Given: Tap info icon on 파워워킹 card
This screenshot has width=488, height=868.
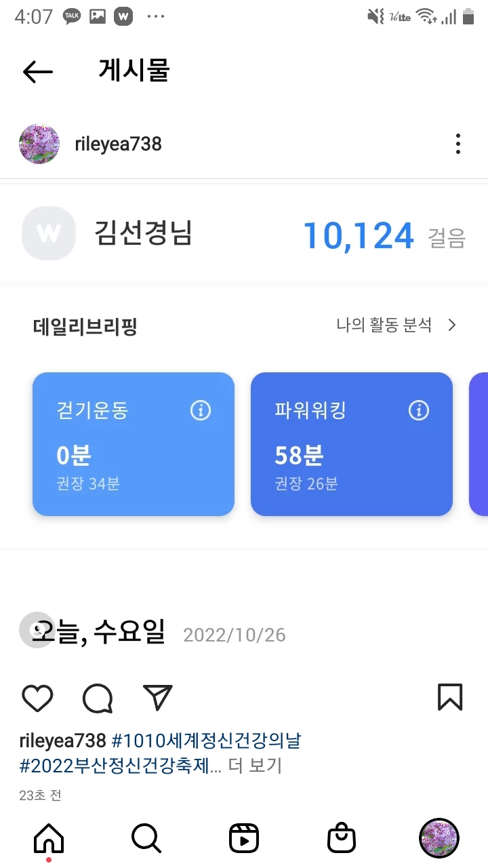Looking at the screenshot, I should 419,410.
